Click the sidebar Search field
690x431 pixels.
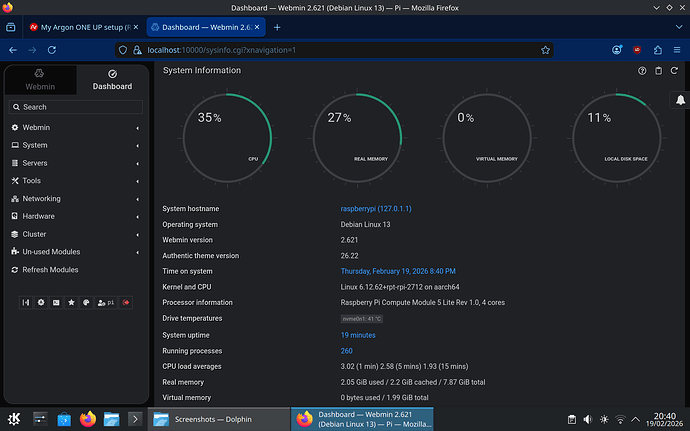[77, 106]
